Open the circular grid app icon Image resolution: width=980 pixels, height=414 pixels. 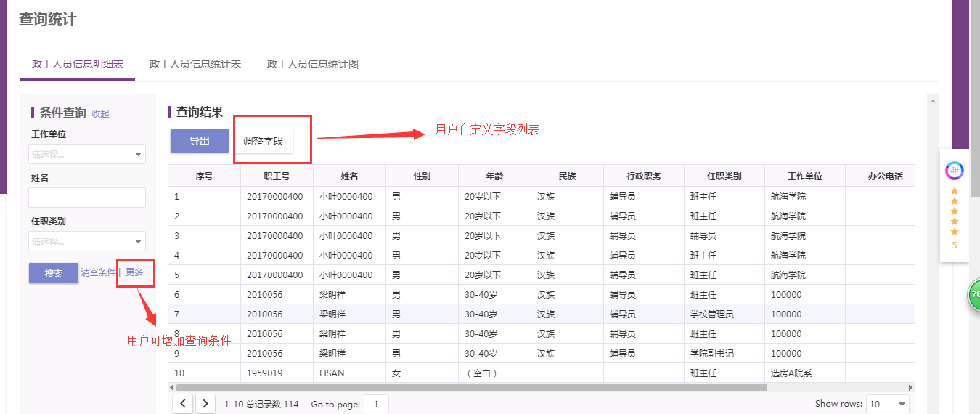[954, 171]
